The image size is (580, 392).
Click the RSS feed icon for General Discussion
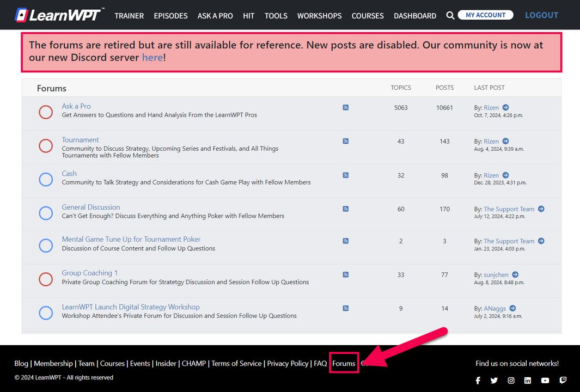coord(345,209)
